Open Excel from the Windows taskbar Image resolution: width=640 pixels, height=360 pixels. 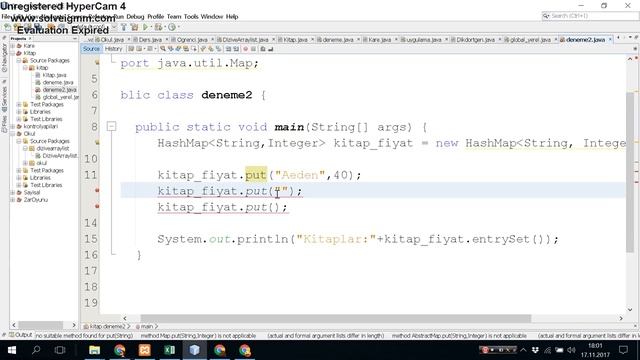pos(169,350)
